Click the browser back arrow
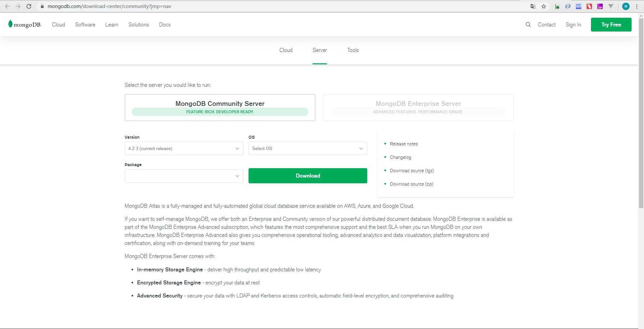Screen dimensions: 644x329 [x=7, y=6]
